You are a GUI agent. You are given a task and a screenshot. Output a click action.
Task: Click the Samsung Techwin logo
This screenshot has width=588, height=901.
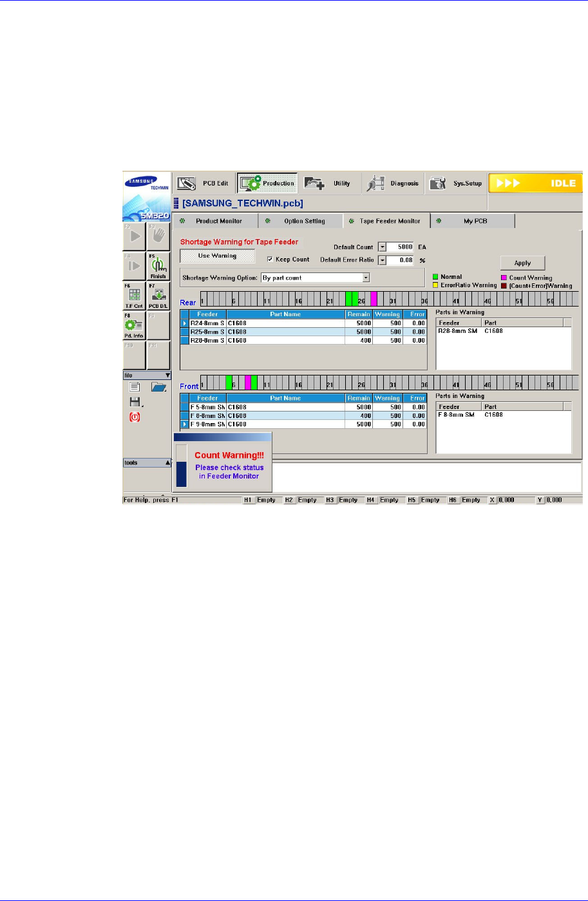pos(147,196)
